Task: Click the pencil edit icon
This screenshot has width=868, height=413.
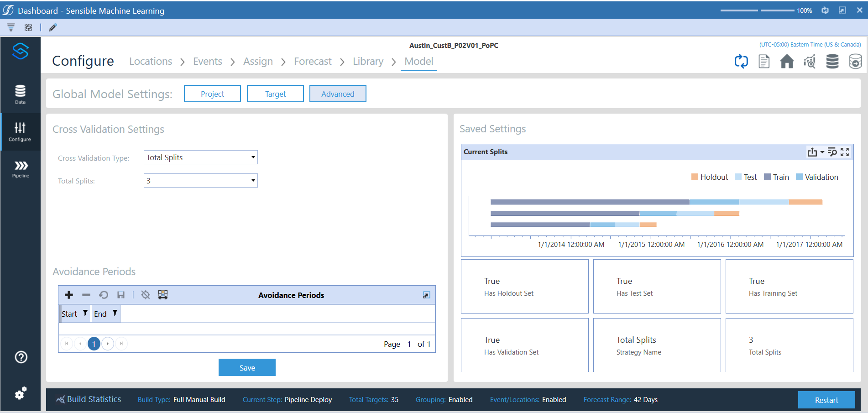Action: click(x=53, y=27)
